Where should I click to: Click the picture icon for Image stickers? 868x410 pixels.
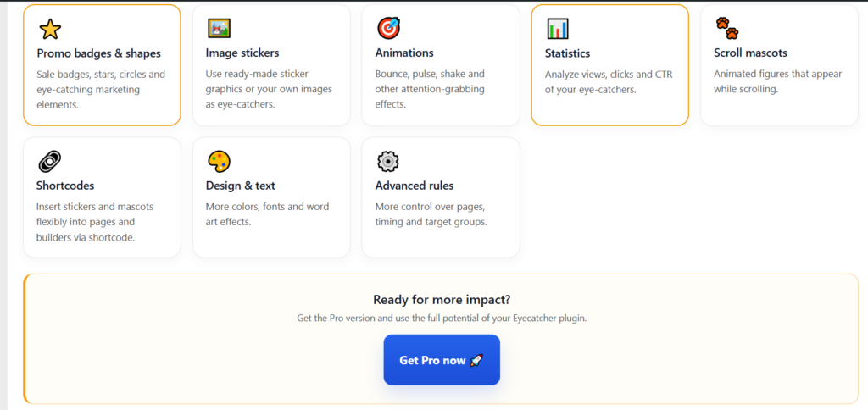(x=220, y=29)
